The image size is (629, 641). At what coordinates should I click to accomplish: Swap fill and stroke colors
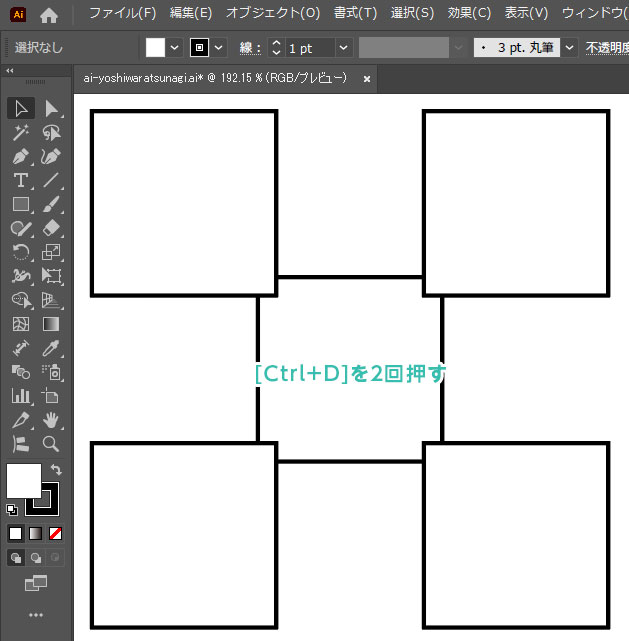(x=56, y=469)
